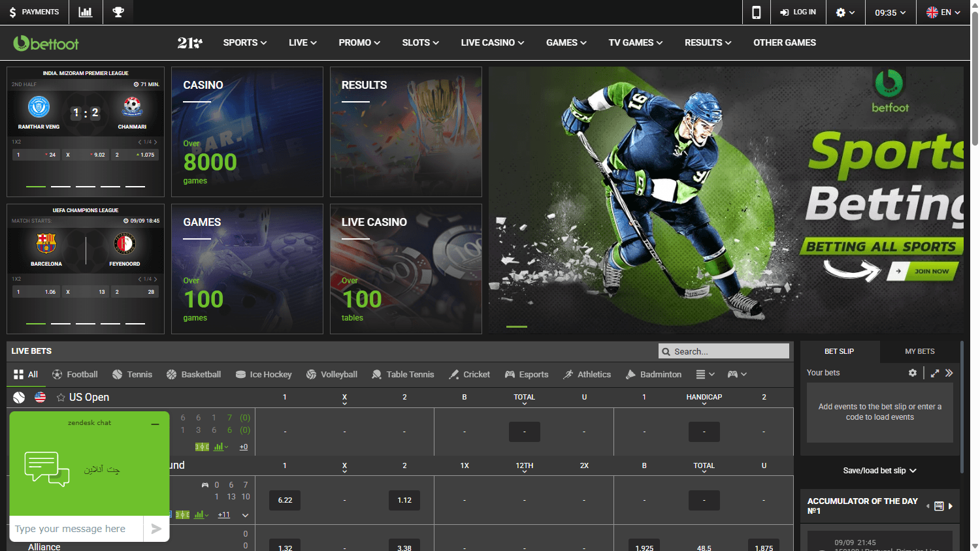
Task: Open the LIVE menu
Action: 302,42
